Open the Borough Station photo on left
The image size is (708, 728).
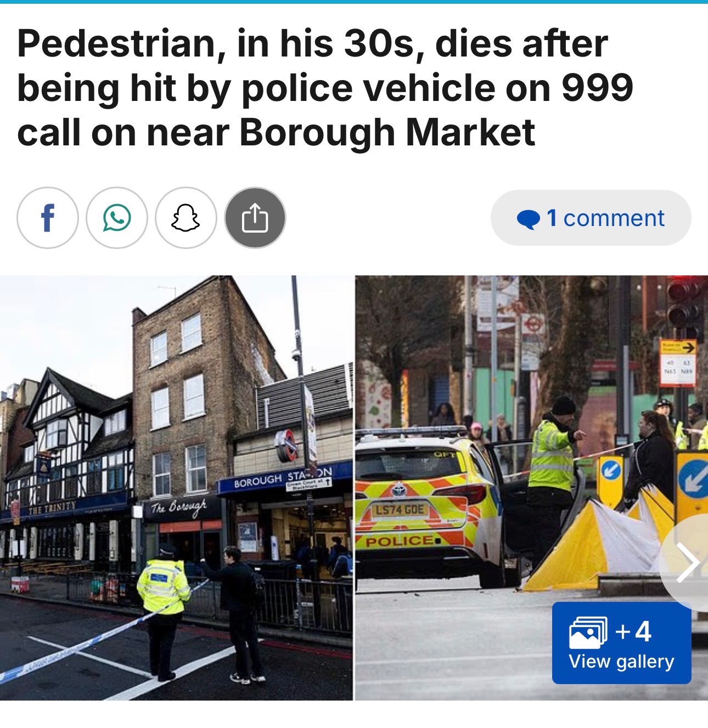point(176,488)
